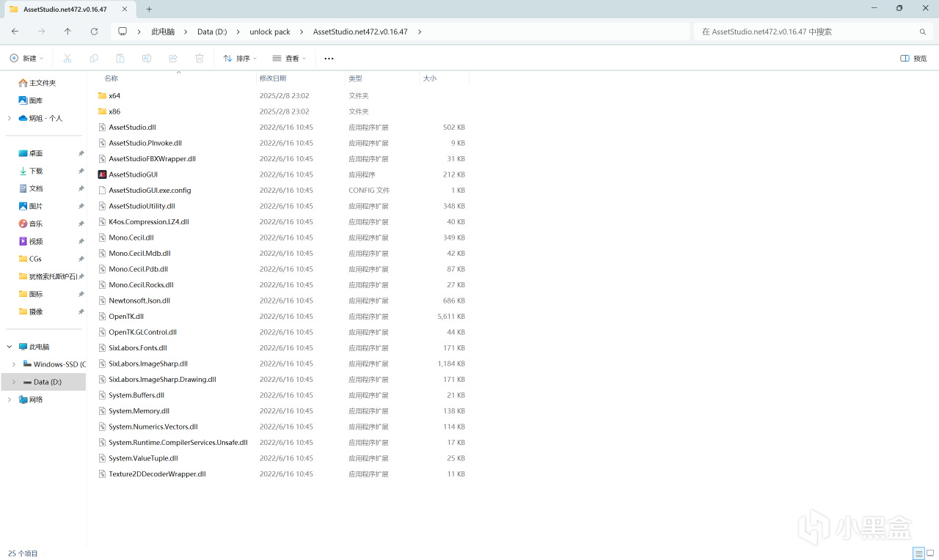Select the AssetStudio.net472.v0.16.47 window tab

[66, 10]
